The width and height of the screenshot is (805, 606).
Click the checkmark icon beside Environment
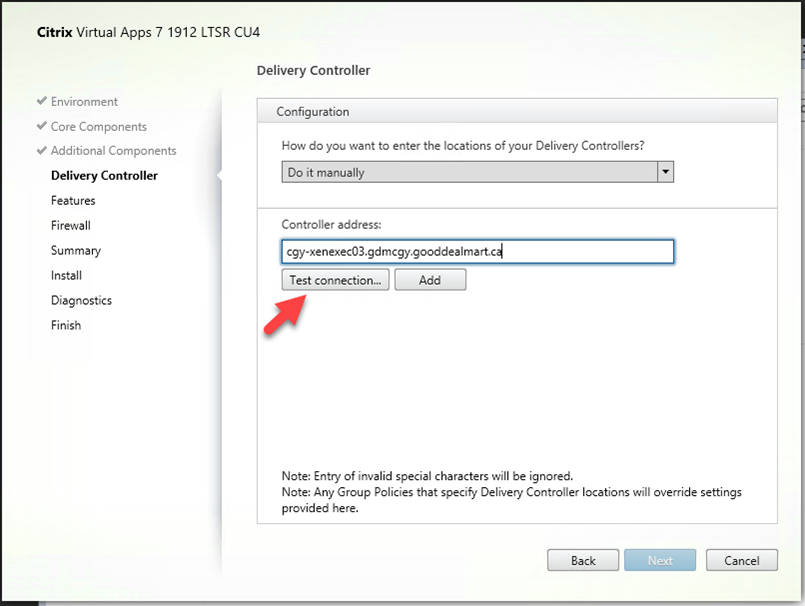point(41,102)
